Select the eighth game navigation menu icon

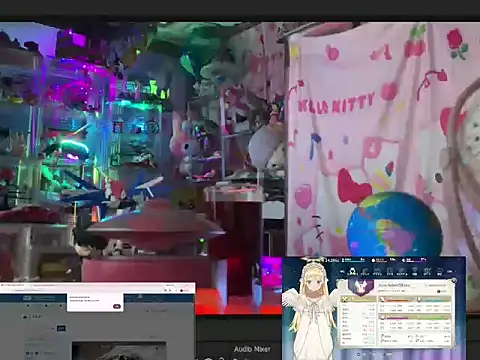click(x=439, y=272)
